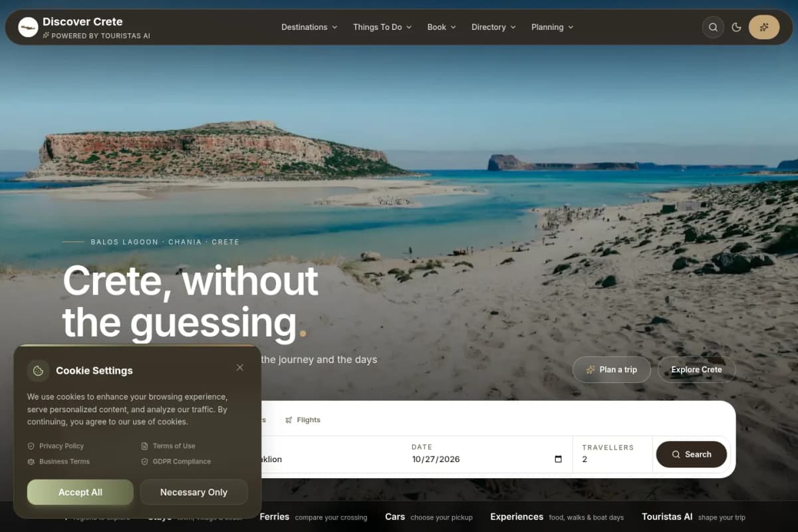The image size is (798, 532).
Task: Click the 'BALOS LAGOON · CHANIA · CRETE' caption
Action: pos(165,242)
